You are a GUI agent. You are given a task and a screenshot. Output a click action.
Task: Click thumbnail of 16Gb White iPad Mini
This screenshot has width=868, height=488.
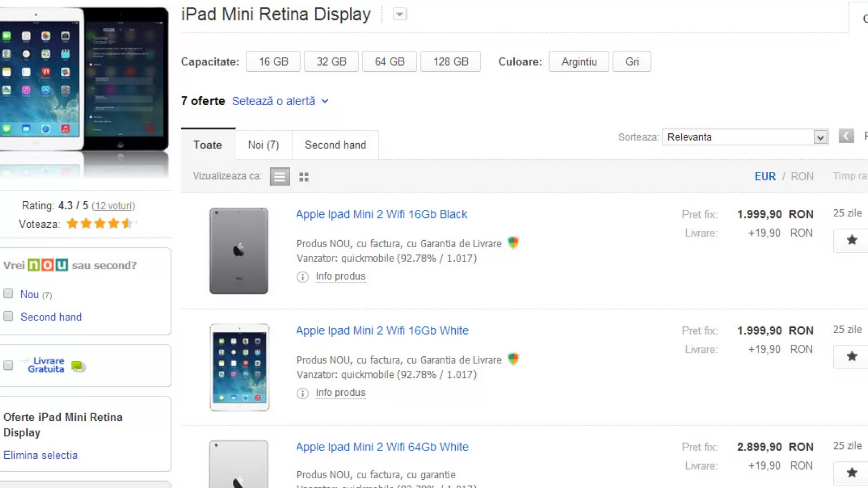(239, 367)
